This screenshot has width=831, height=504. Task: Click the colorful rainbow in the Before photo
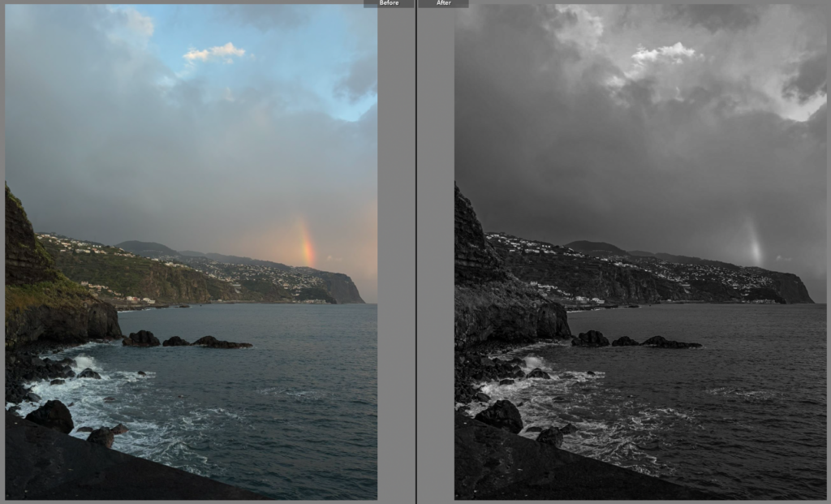tap(306, 242)
